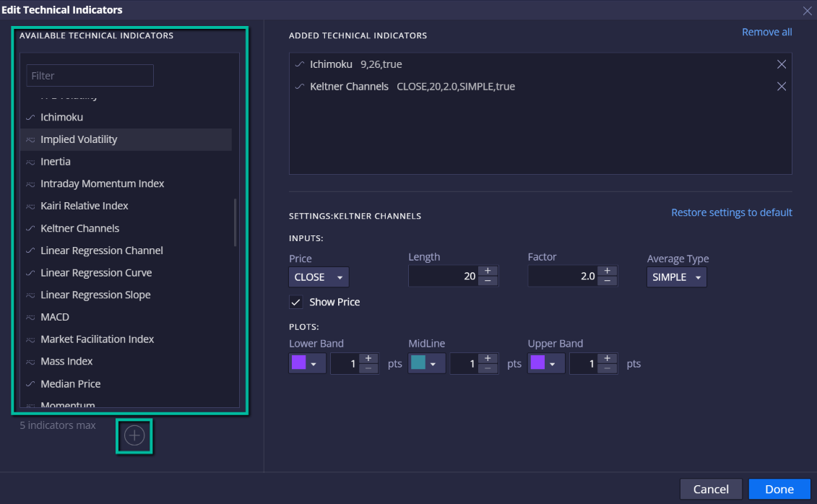Select Linear Regression Curve indicator
817x504 pixels.
click(x=126, y=273)
